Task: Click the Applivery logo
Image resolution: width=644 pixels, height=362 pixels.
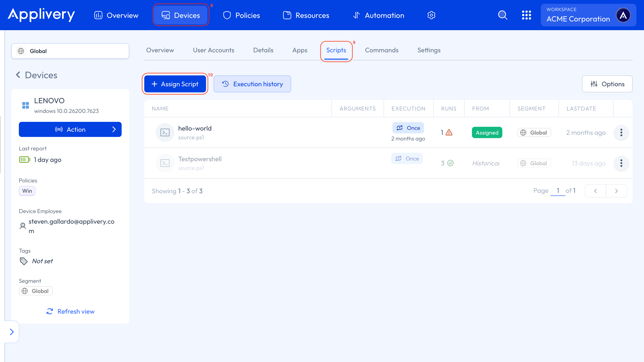Action: point(41,15)
